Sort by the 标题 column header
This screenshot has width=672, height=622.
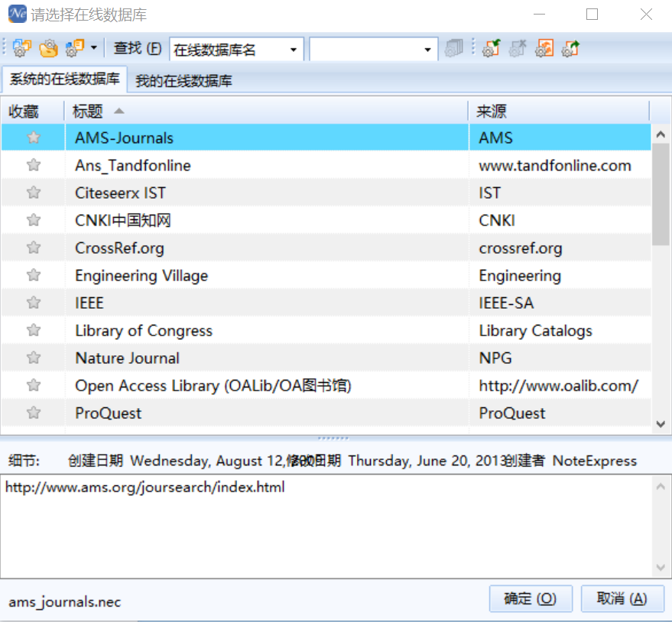[x=266, y=112]
